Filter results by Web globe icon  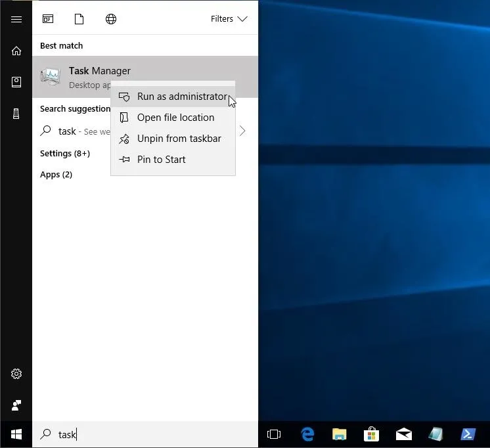click(x=111, y=19)
